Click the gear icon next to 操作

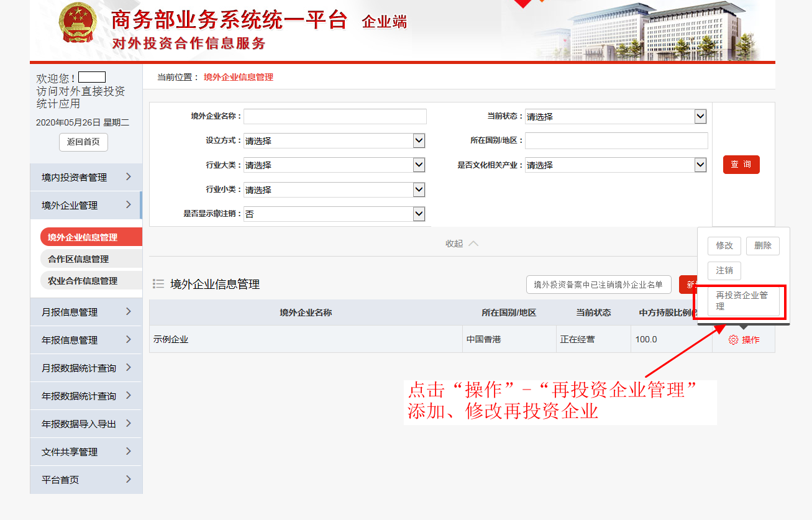point(733,340)
